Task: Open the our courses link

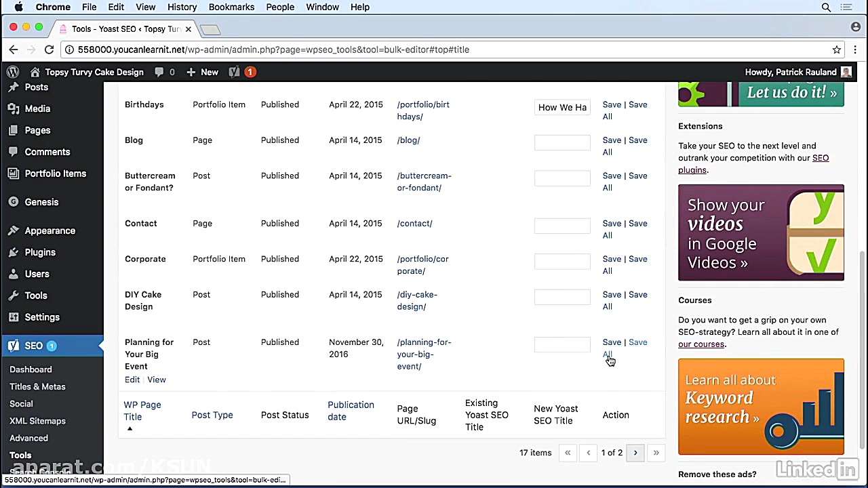Action: (701, 344)
